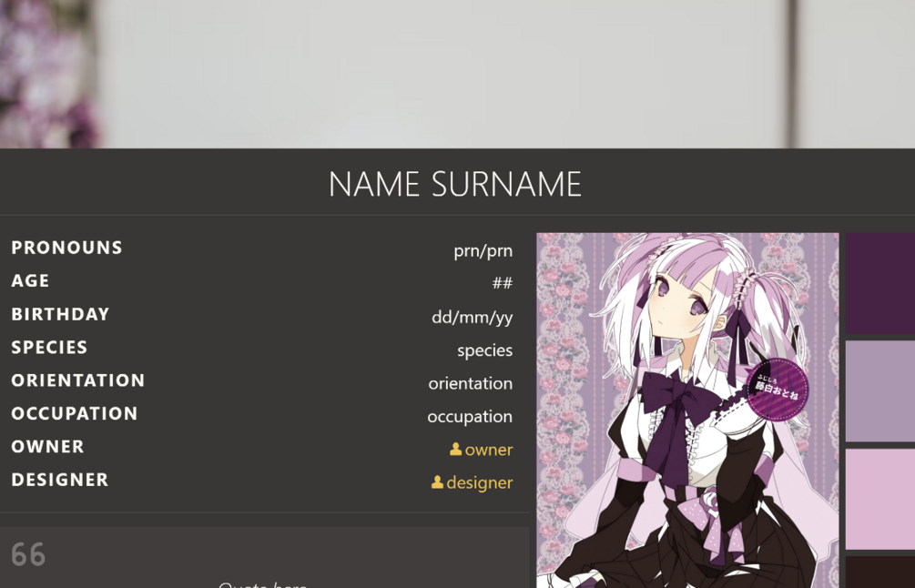915x588 pixels.
Task: Click the BIRTHDAY label
Action: click(60, 314)
